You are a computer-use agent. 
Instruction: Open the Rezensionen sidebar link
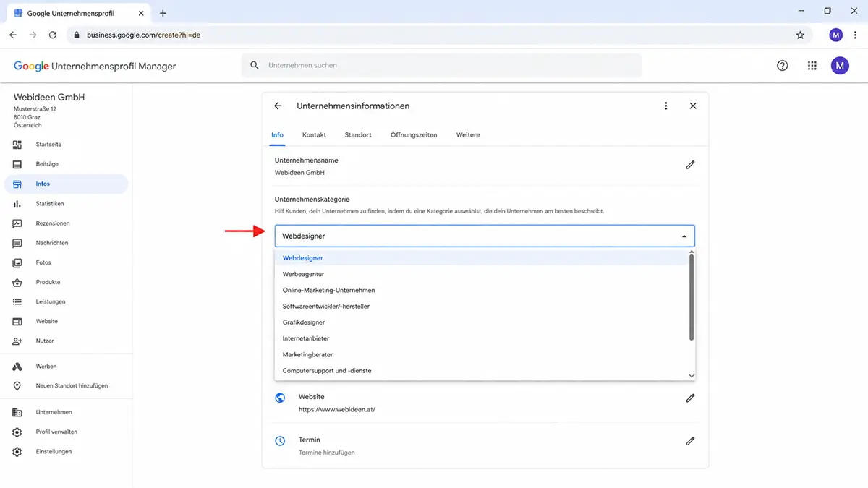tap(53, 223)
